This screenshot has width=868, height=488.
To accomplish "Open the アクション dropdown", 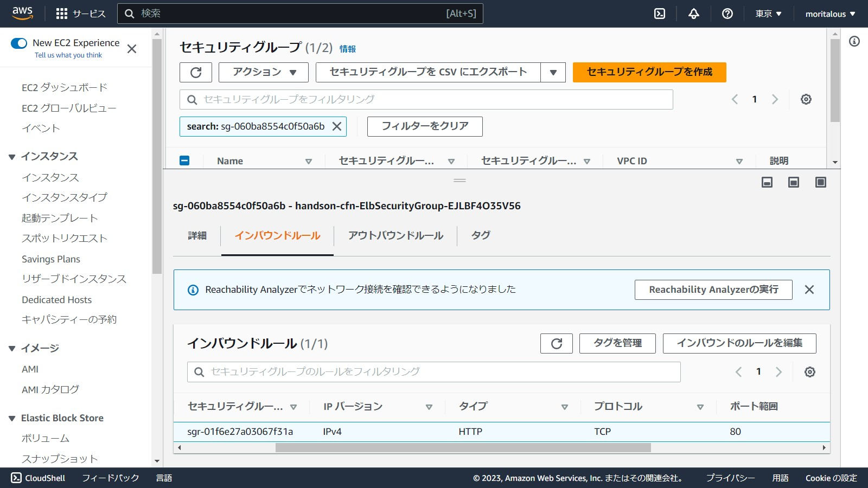I will pos(264,72).
